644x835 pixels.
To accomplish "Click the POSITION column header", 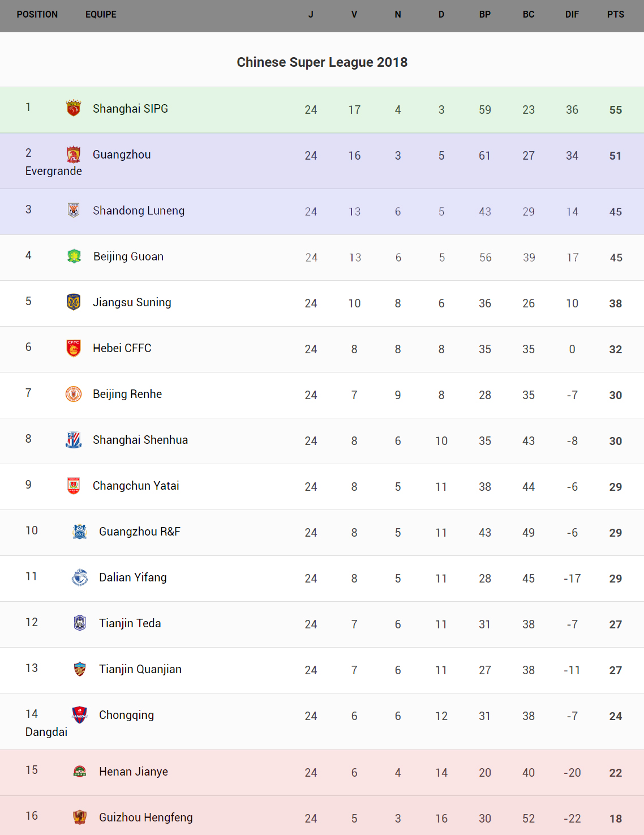I will tap(37, 15).
